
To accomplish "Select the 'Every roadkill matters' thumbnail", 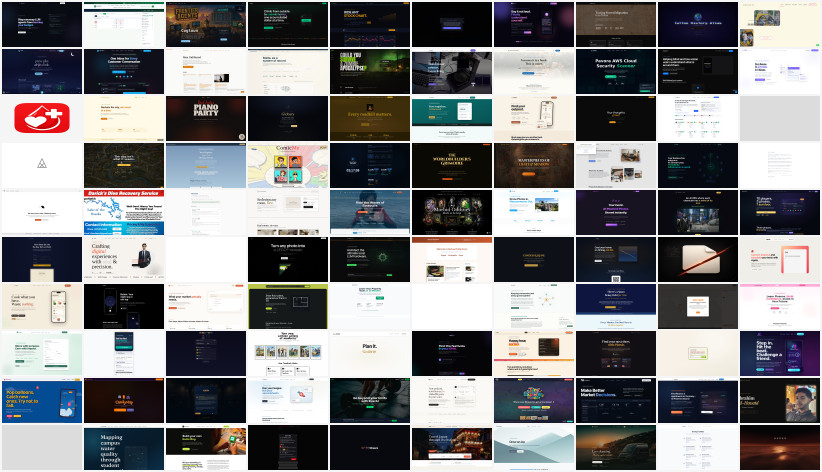I will [x=370, y=119].
